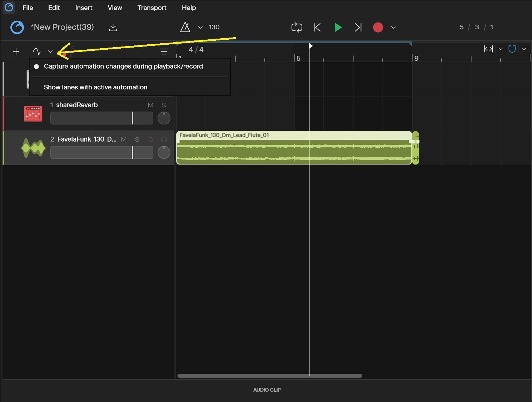Screen dimensions: 532x402
Task: Open the record options dropdown arrow
Action: 393,28
